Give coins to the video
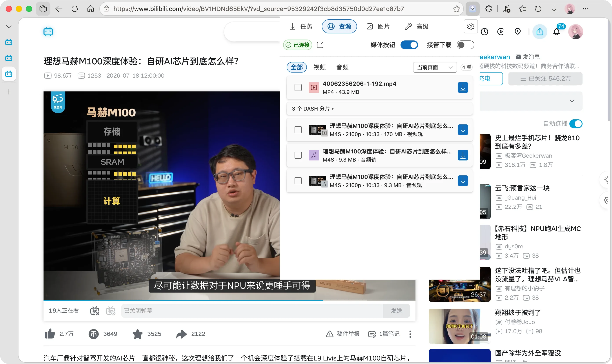612x364 pixels. point(93,334)
